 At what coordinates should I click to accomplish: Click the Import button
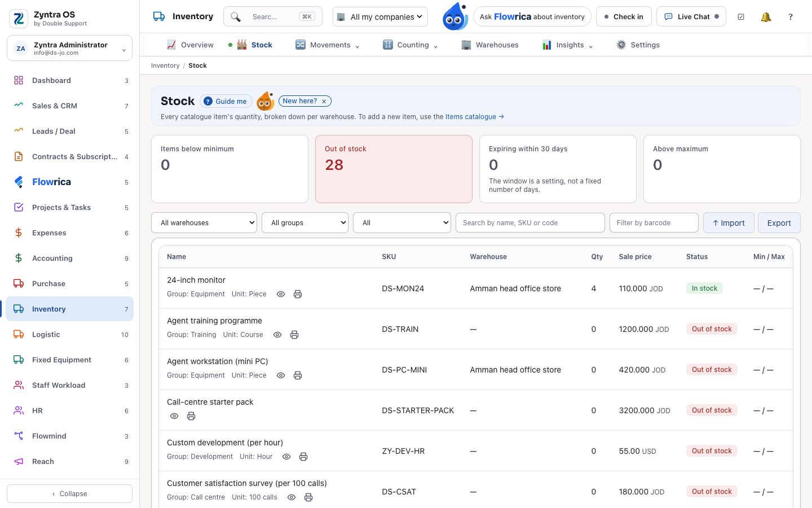(x=729, y=223)
